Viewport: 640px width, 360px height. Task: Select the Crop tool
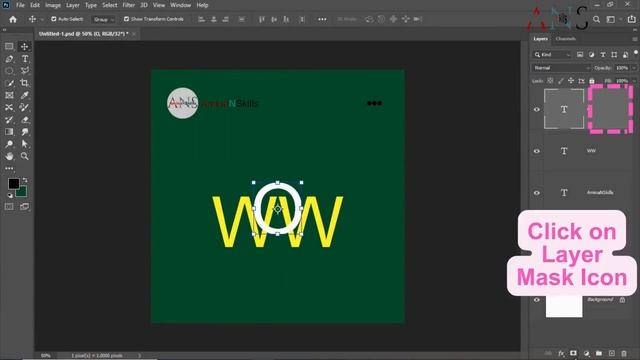click(24, 83)
